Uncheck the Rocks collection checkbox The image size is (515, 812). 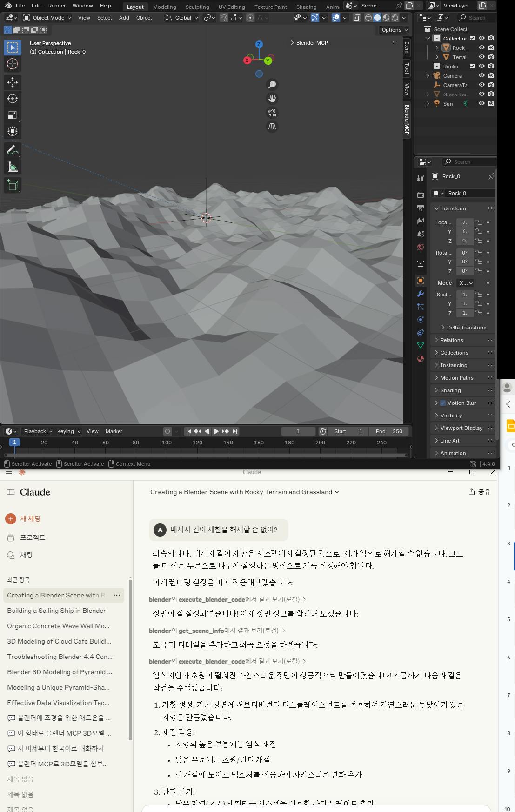(x=472, y=66)
